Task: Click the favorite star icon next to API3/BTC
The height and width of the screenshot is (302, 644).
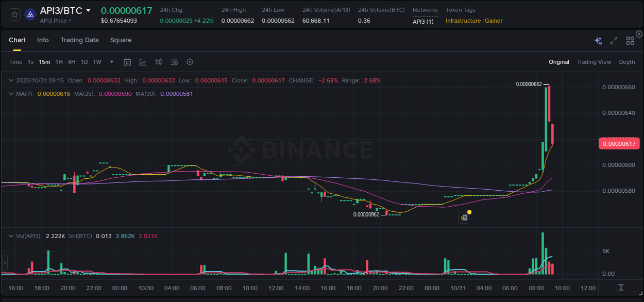Action: click(x=14, y=14)
